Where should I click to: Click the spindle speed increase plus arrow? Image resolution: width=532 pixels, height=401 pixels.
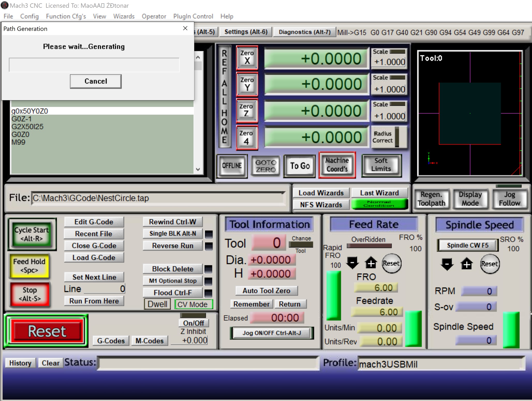tap(466, 264)
